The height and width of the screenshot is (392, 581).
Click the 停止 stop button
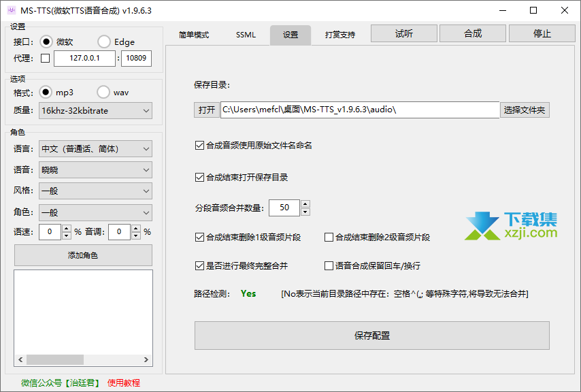(542, 34)
